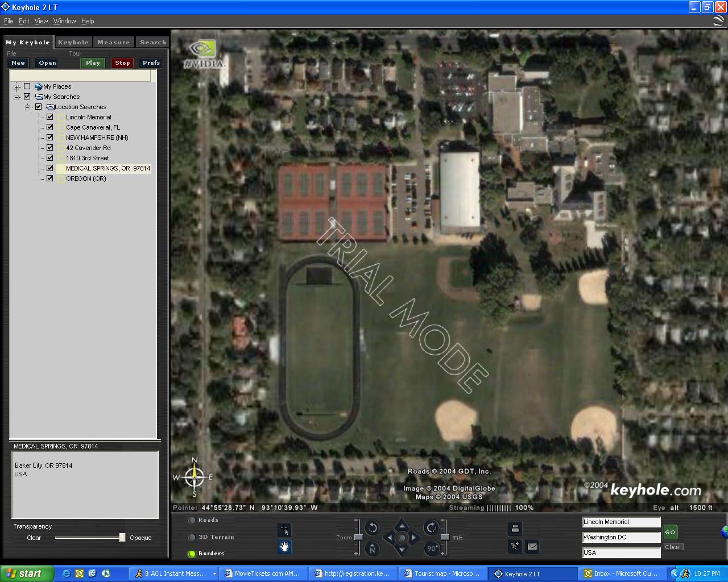Open the Help menu
This screenshot has height=582, width=728.
pos(88,21)
